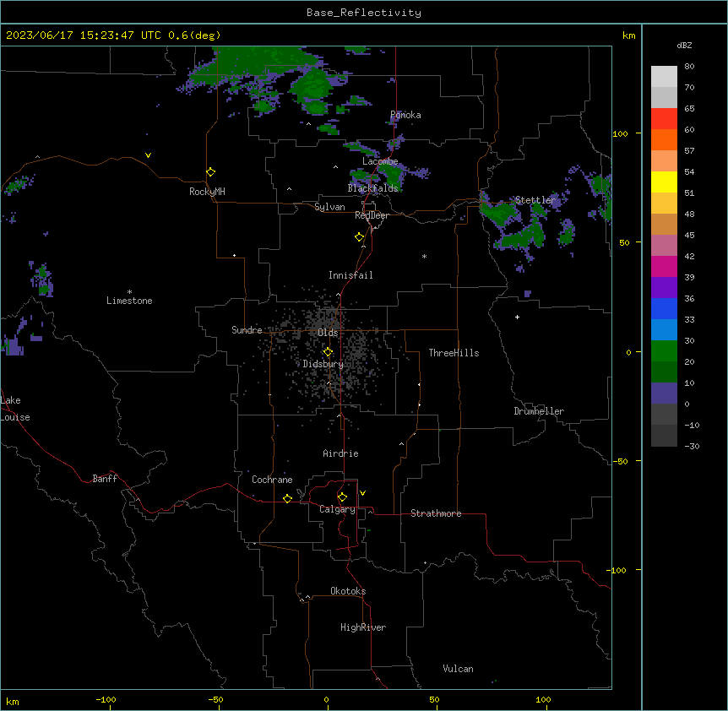This screenshot has width=728, height=711.
Task: Select the yellow diamond marker south of RedDeer
Action: point(359,237)
